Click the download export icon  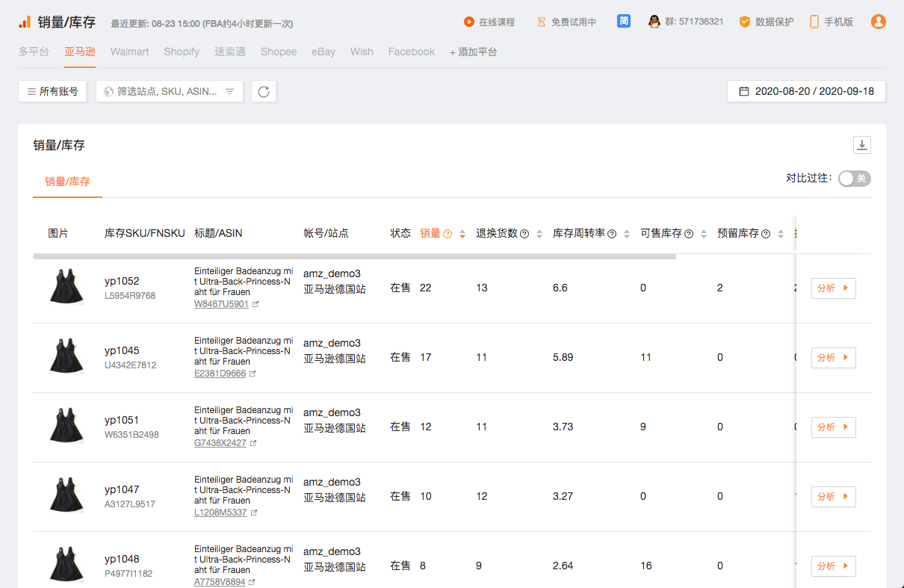coord(862,145)
